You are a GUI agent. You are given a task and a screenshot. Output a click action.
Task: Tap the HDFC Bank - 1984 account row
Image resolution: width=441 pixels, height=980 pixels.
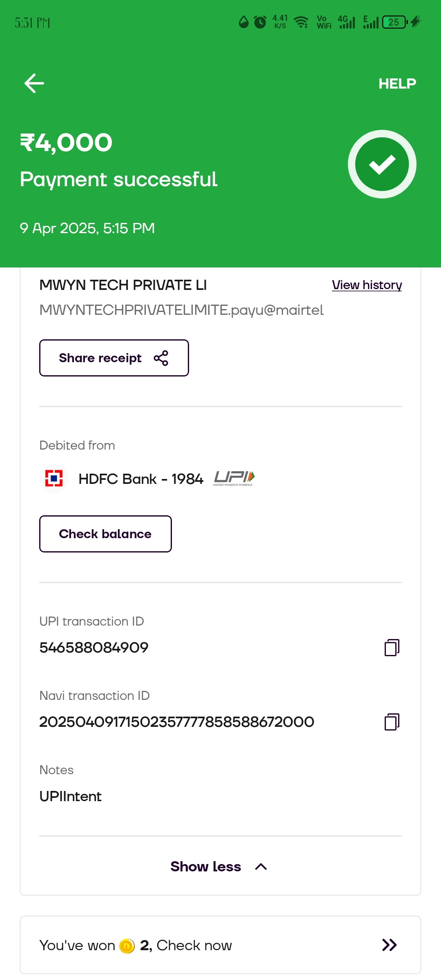(140, 479)
